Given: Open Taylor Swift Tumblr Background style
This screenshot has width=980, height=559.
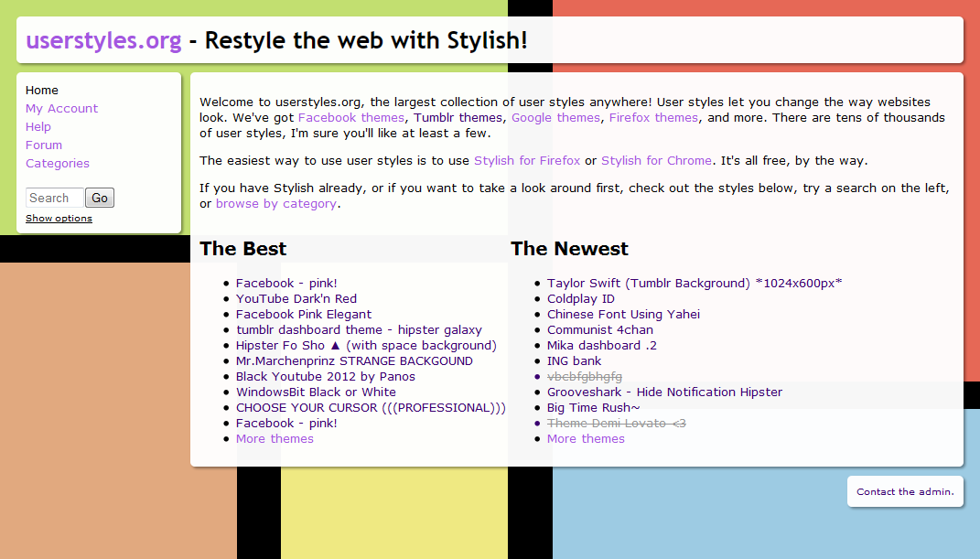Looking at the screenshot, I should pyautogui.click(x=695, y=283).
